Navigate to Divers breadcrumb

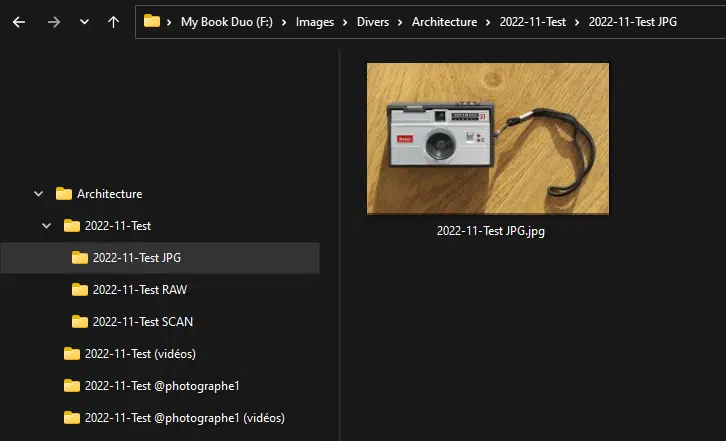coord(373,22)
